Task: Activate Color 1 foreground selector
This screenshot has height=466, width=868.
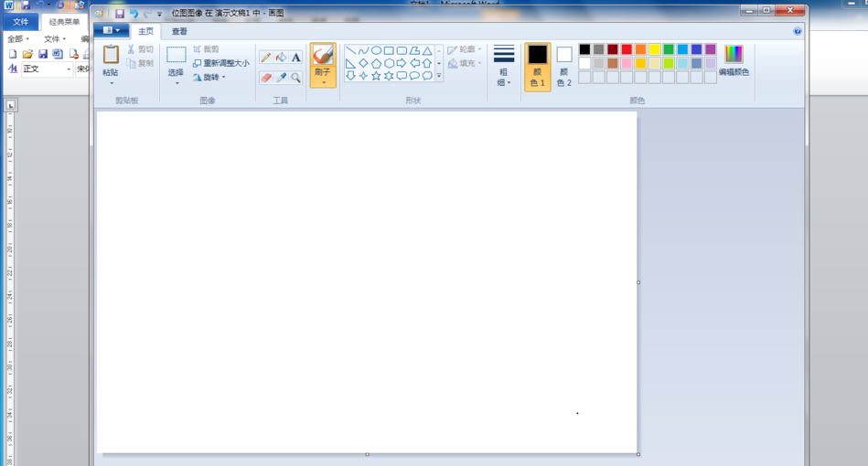Action: [537, 67]
